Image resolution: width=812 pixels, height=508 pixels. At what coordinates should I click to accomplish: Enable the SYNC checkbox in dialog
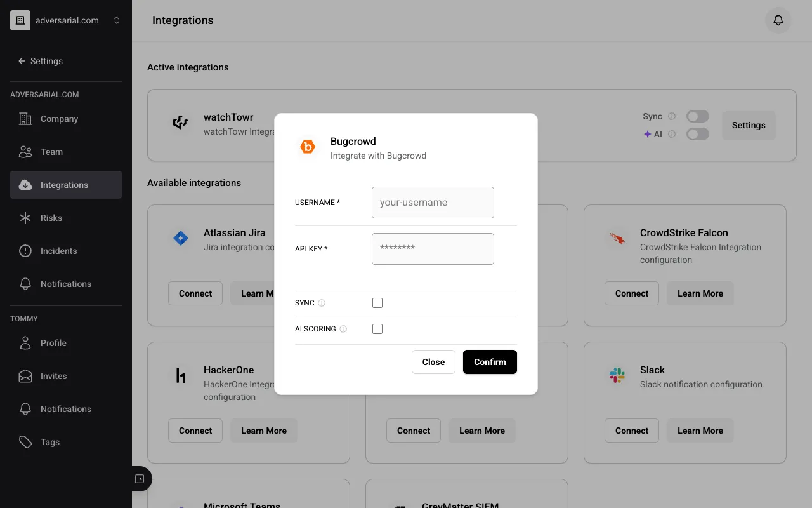coord(377,303)
